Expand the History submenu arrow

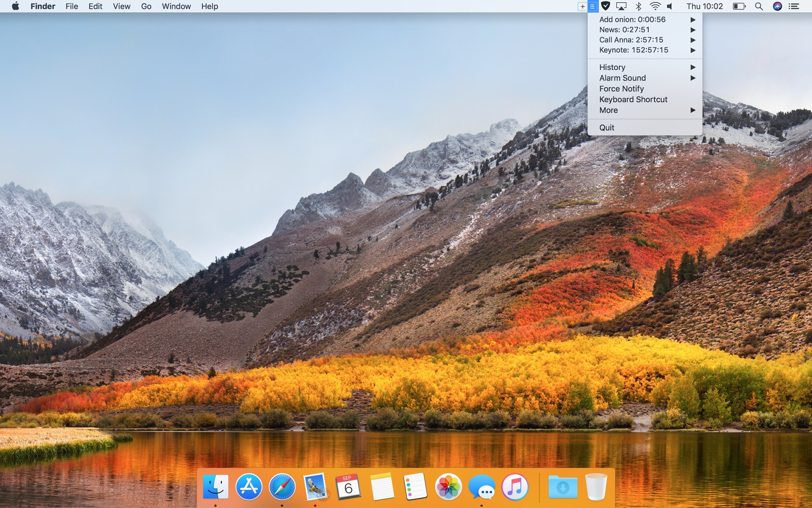tap(693, 67)
